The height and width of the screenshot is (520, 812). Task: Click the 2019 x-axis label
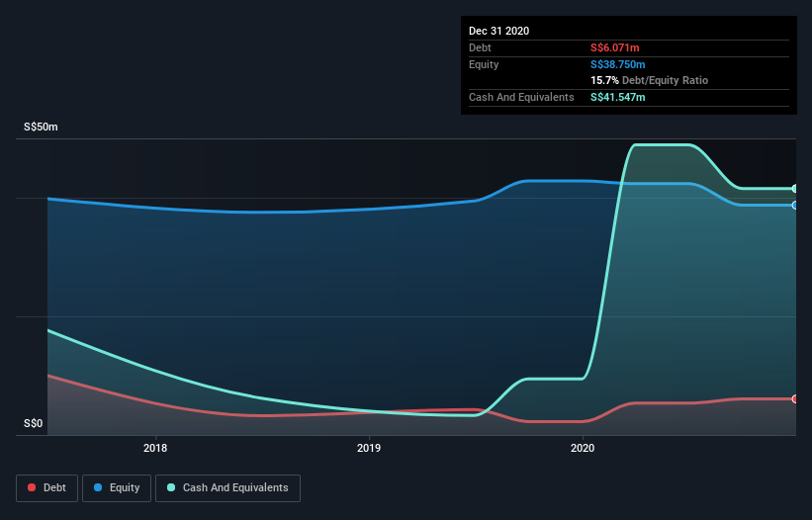369,448
